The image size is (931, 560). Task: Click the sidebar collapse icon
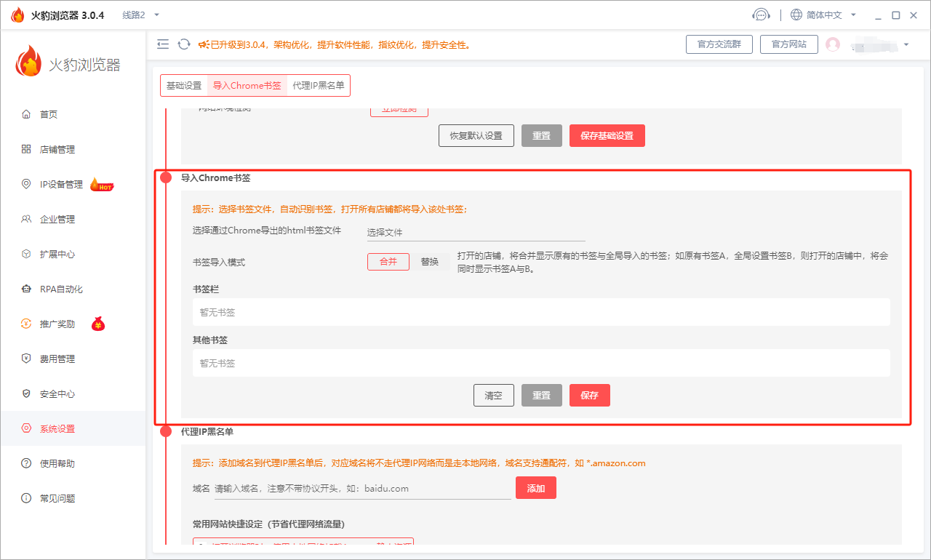(163, 44)
